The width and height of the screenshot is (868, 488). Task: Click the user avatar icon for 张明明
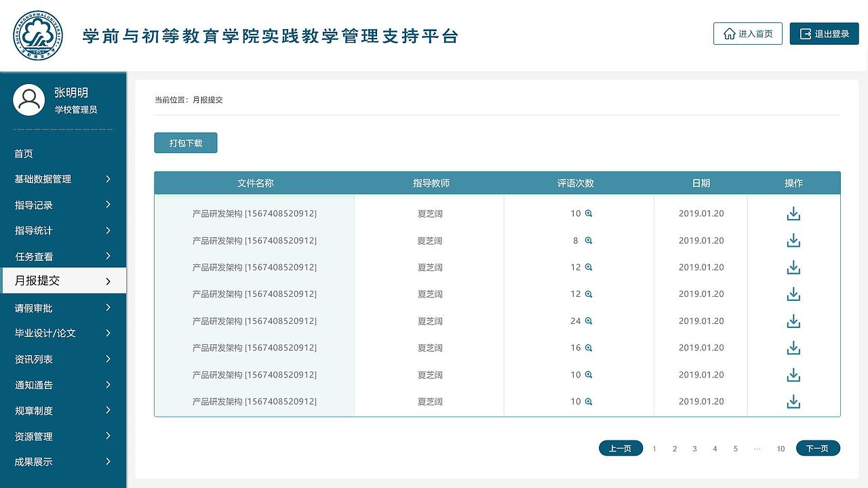(29, 100)
